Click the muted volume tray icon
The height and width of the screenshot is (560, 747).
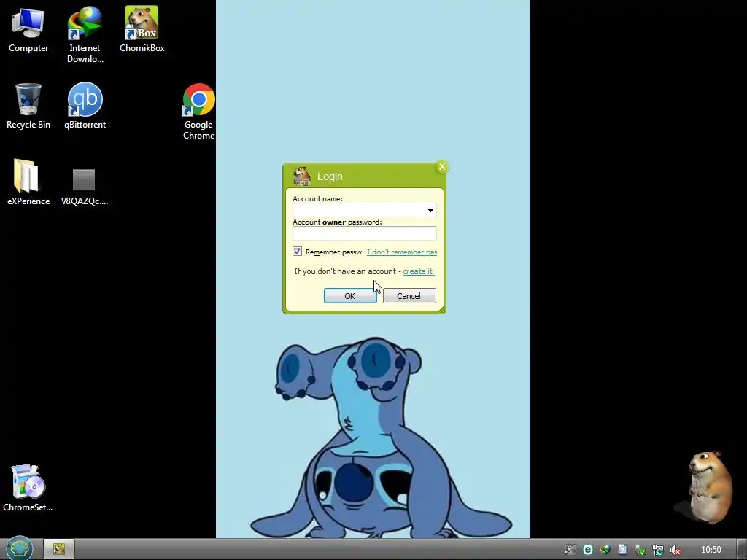pyautogui.click(x=675, y=550)
